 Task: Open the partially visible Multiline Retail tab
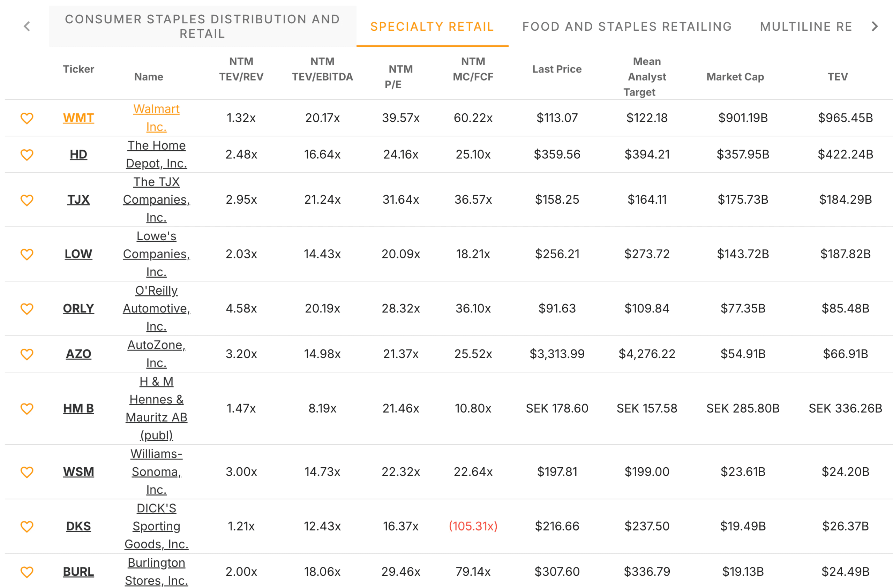click(x=805, y=26)
